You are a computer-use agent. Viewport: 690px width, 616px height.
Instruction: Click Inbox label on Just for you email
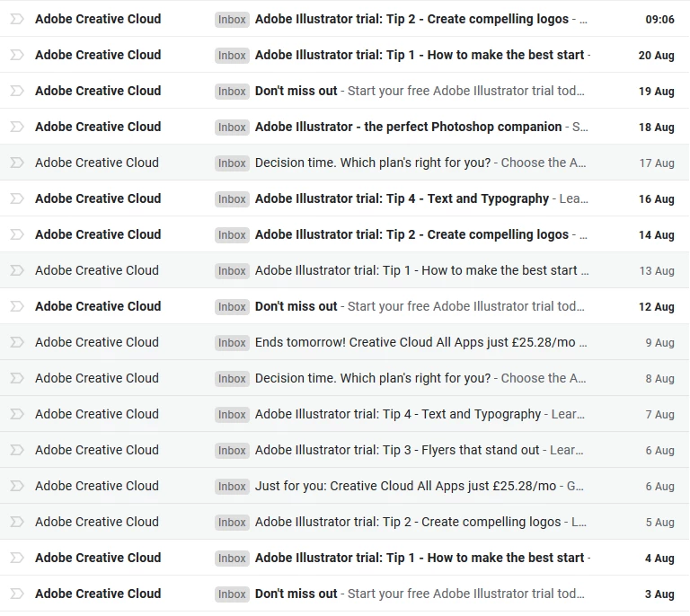[232, 487]
